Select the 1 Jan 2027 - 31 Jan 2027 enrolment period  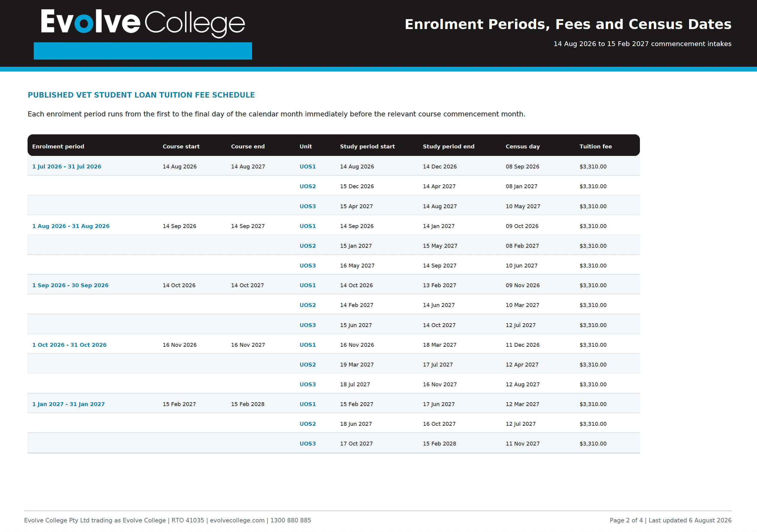tap(68, 404)
